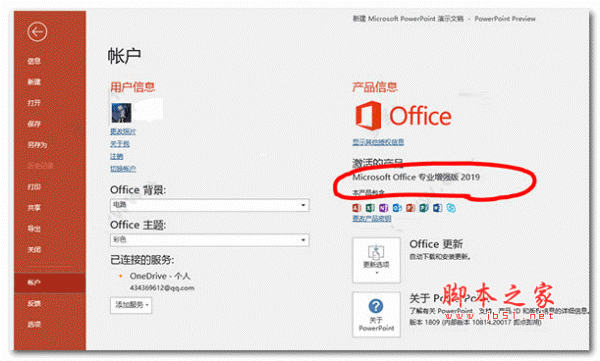Viewport: 600px width, 361px height.
Task: Click the 'OneDrive - 个人' service entry
Action: click(x=160, y=276)
